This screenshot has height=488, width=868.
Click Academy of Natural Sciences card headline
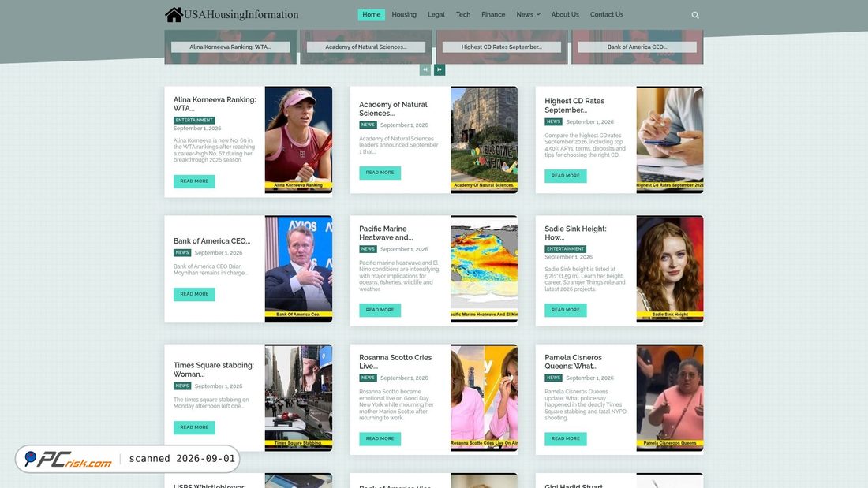393,109
